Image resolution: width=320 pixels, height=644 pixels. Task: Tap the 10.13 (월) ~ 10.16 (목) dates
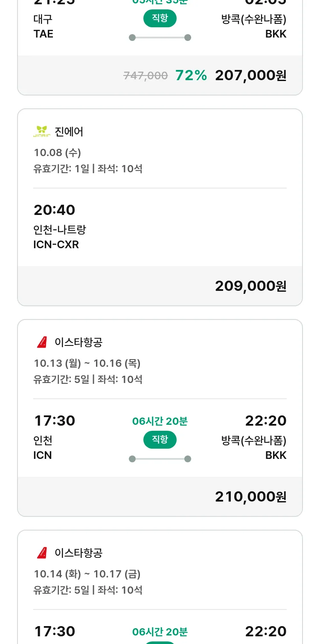click(x=87, y=363)
